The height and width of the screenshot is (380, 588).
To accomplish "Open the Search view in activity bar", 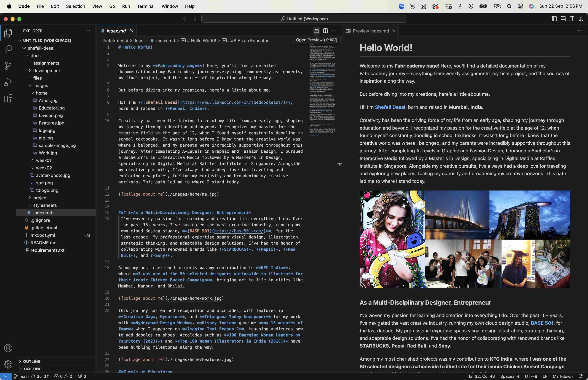I will point(8,49).
